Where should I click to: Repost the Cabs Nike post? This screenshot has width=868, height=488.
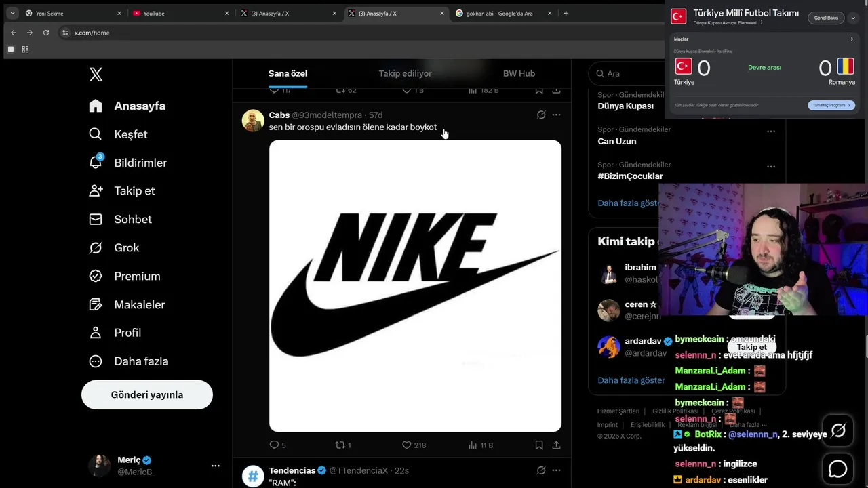343,445
